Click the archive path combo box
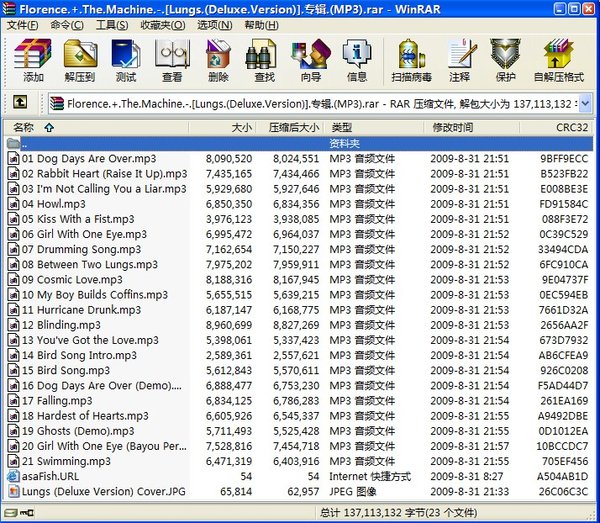Image resolution: width=600 pixels, height=523 pixels. coord(320,103)
